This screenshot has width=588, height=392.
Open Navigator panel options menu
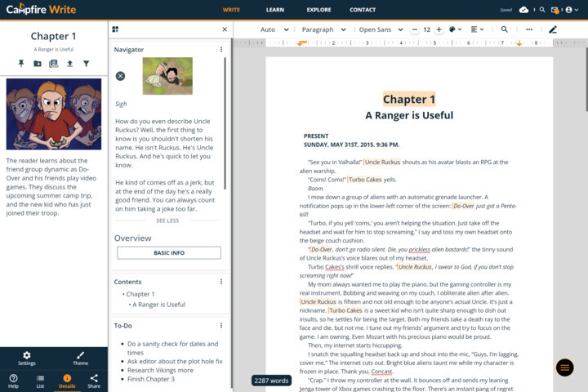pyautogui.click(x=221, y=50)
